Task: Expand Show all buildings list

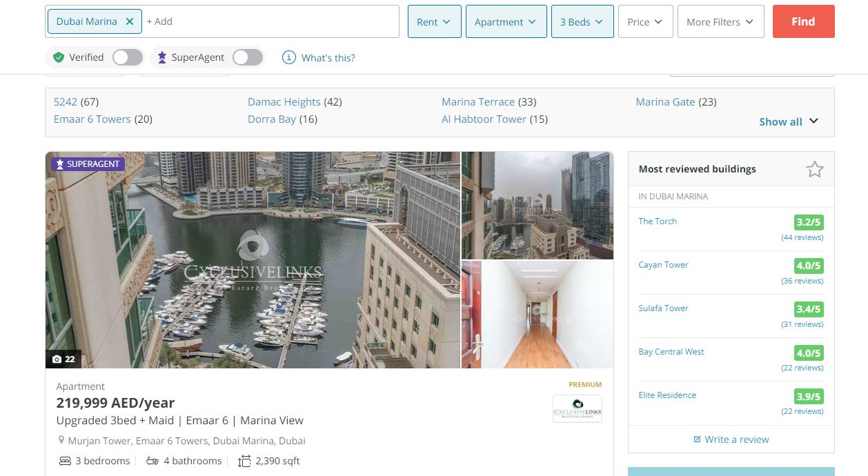Action: [x=789, y=121]
